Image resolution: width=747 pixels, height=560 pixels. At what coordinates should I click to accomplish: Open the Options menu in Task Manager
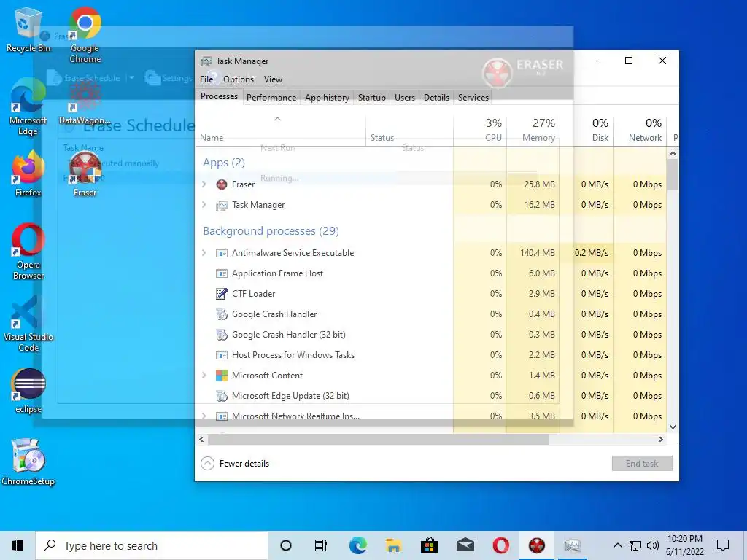coord(239,79)
